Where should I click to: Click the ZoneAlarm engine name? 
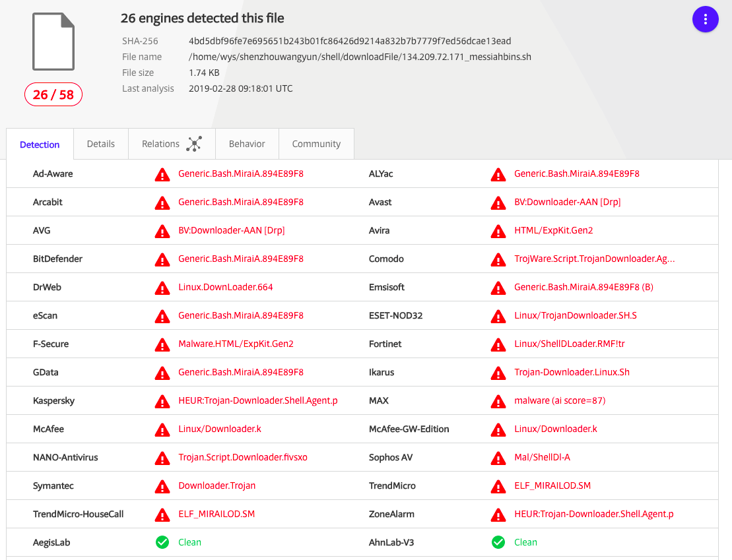(x=391, y=514)
